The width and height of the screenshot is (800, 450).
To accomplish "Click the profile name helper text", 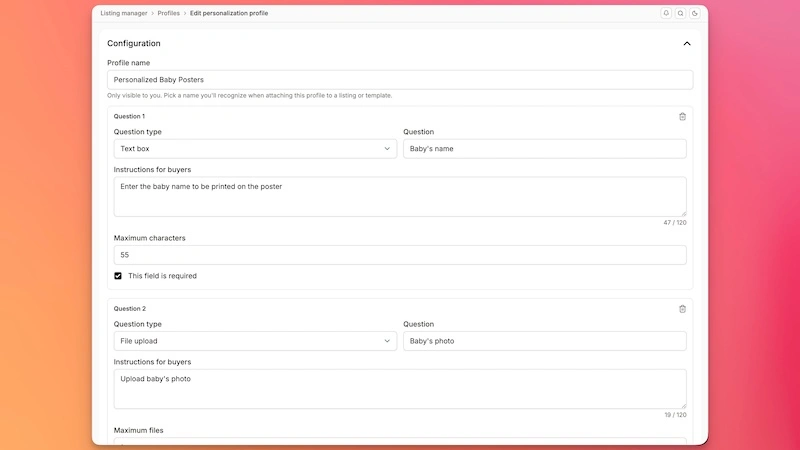I will click(249, 95).
